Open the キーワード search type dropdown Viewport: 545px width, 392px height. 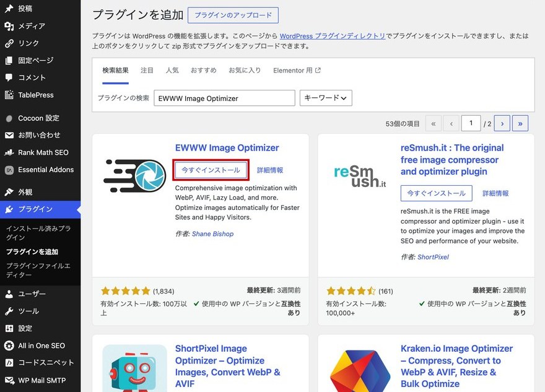coord(326,98)
